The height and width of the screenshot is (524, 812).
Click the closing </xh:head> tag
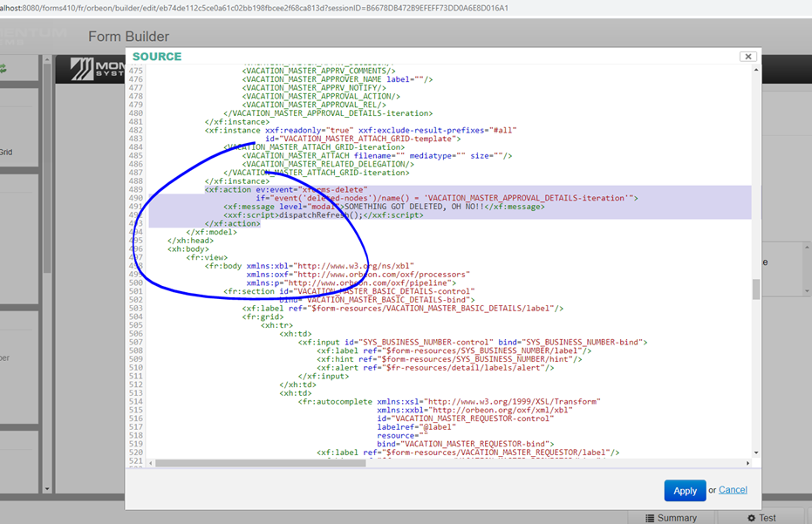[190, 241]
